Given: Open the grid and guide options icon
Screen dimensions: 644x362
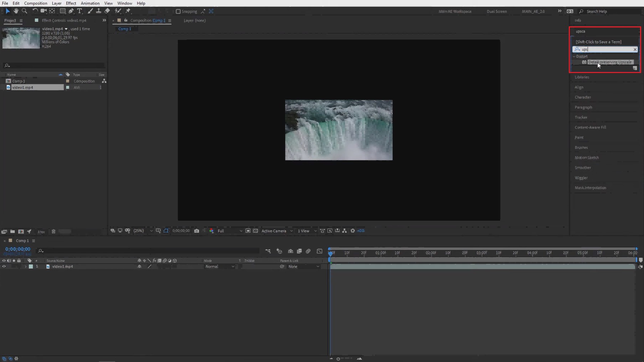Looking at the screenshot, I should point(158,231).
